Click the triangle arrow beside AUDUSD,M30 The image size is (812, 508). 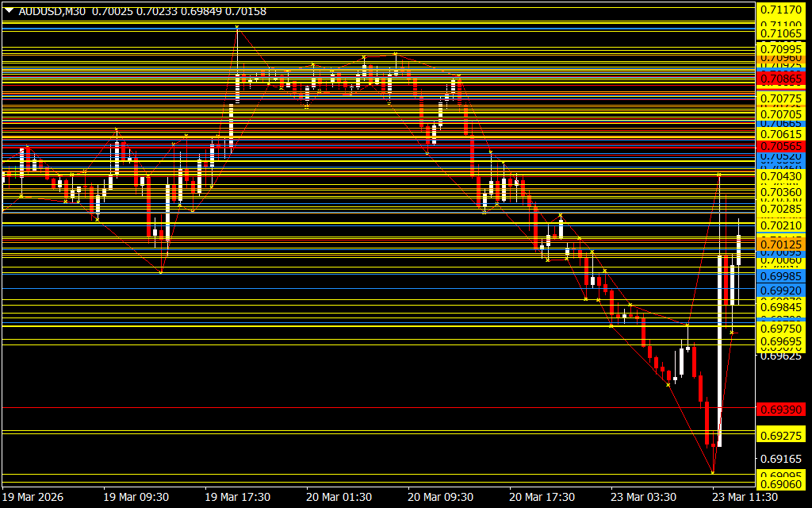tap(10, 11)
